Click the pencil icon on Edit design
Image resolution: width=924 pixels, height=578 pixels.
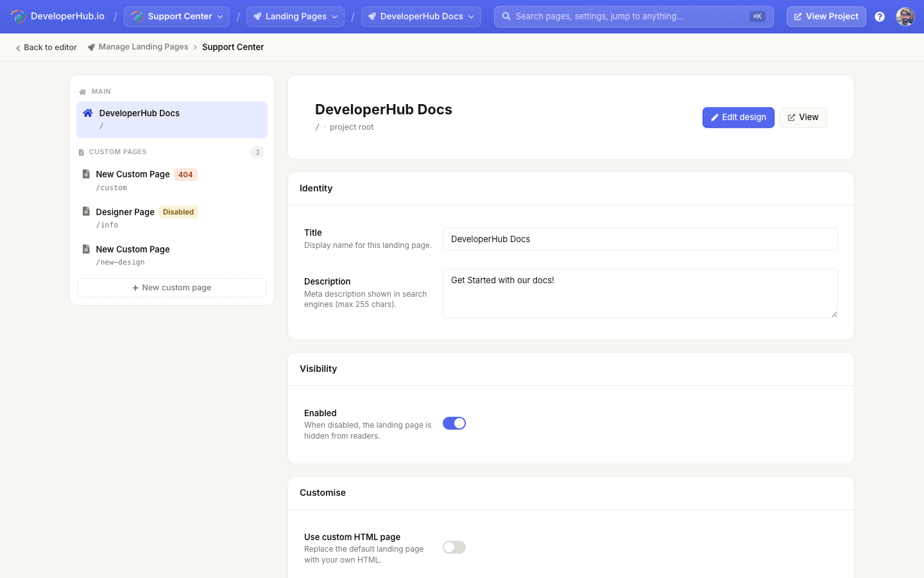point(715,118)
